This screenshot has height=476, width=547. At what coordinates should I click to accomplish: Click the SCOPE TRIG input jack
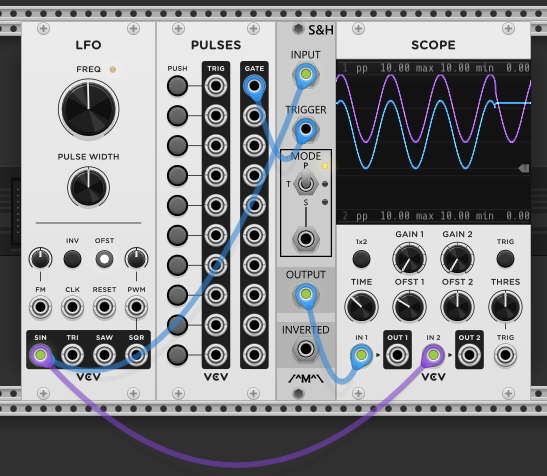click(505, 355)
